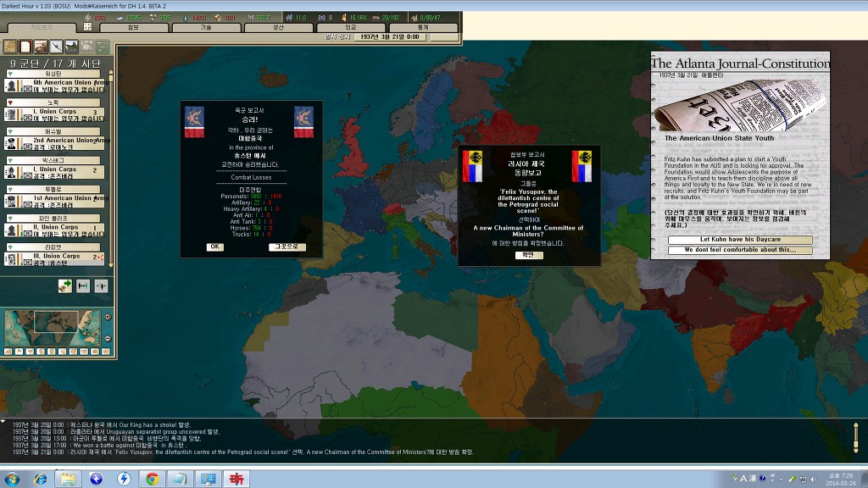
Task: Select I. Union Corps in 노퍽
Action: click(x=54, y=114)
